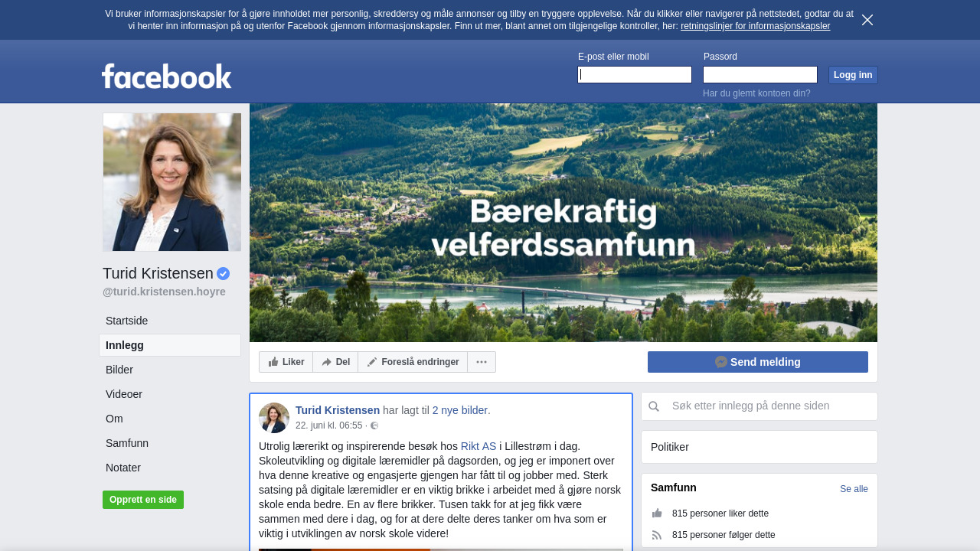The height and width of the screenshot is (551, 980).
Task: Click the globe privacy icon on the post
Action: point(374,425)
